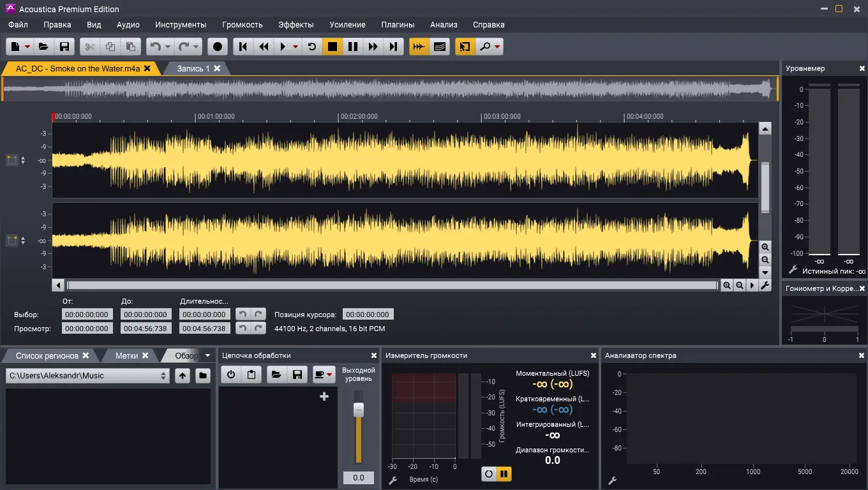Adjust the Выходной уровень slider
The height and width of the screenshot is (490, 868).
pyautogui.click(x=358, y=408)
